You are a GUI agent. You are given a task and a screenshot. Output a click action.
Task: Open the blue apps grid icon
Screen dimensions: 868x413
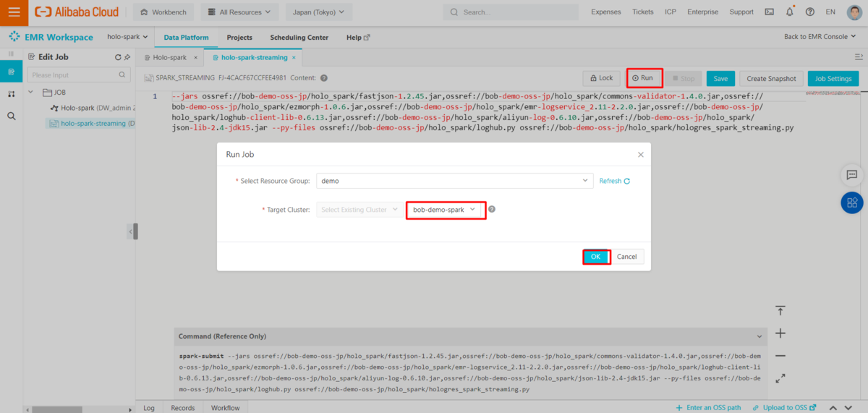852,203
